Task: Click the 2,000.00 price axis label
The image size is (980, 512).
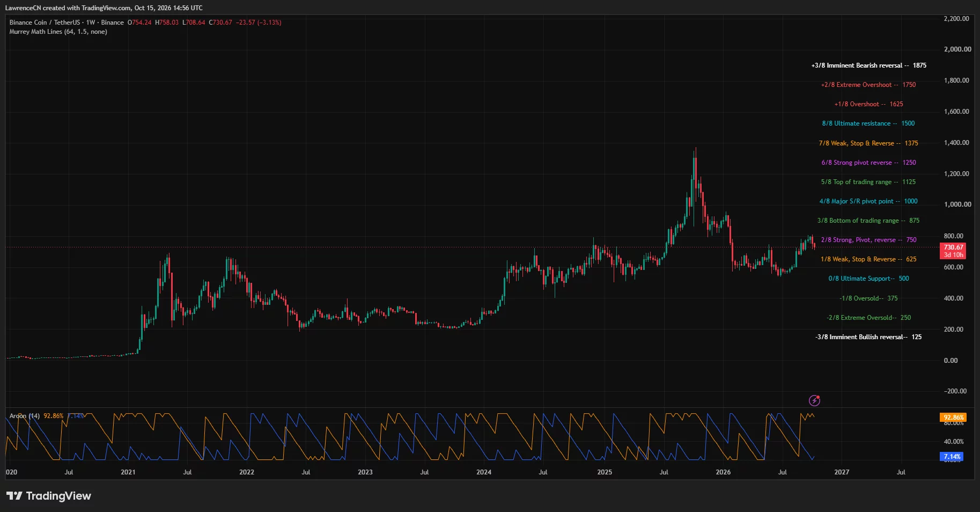Action: (x=957, y=49)
